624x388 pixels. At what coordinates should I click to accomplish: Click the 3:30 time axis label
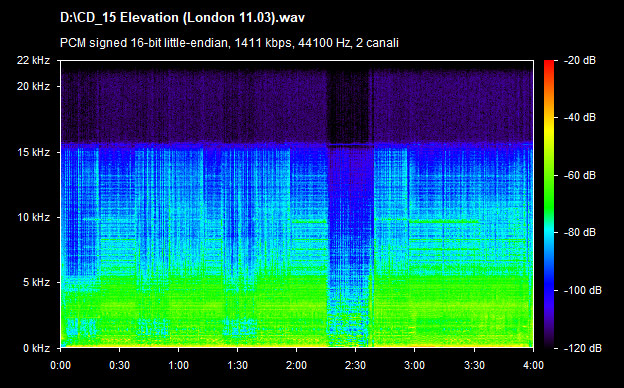tap(474, 365)
